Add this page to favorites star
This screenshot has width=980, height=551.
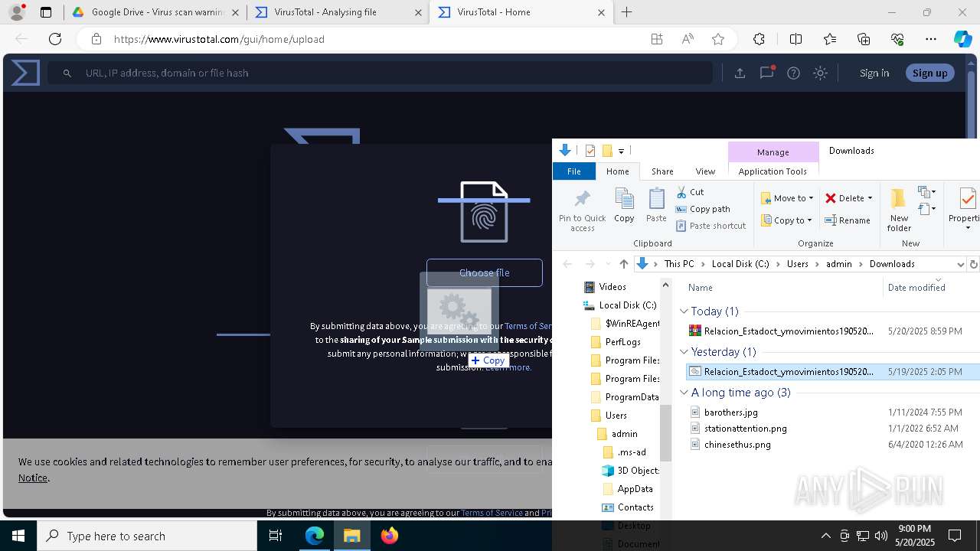click(718, 39)
